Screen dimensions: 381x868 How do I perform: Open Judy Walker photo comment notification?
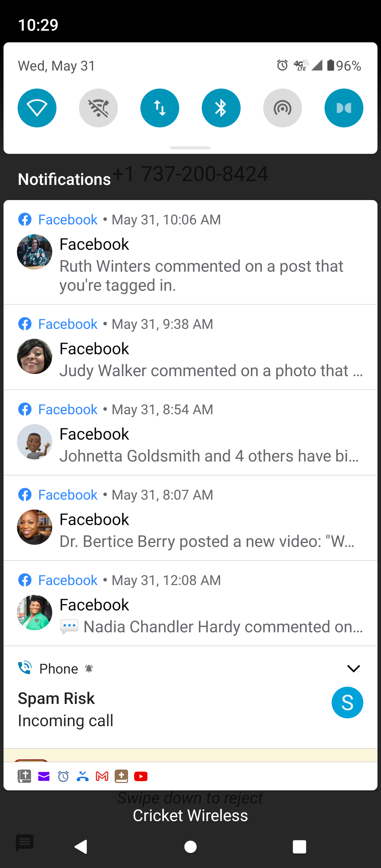190,347
